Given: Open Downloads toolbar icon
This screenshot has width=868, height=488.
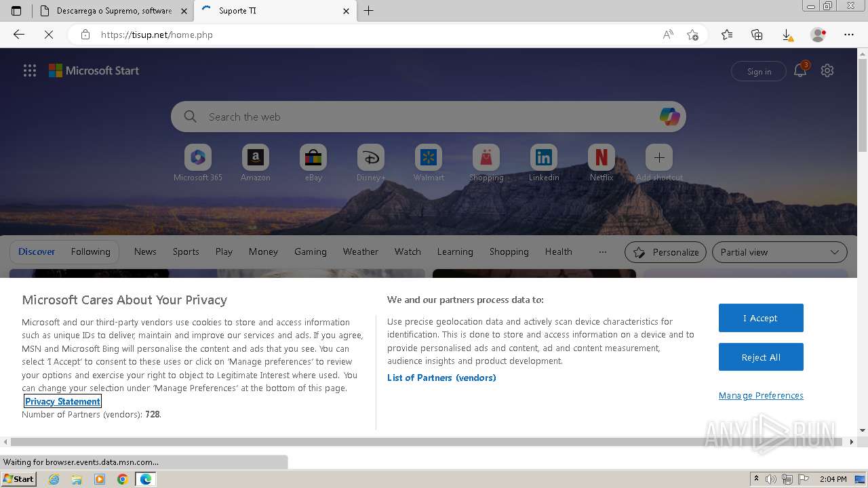Looking at the screenshot, I should tap(787, 35).
